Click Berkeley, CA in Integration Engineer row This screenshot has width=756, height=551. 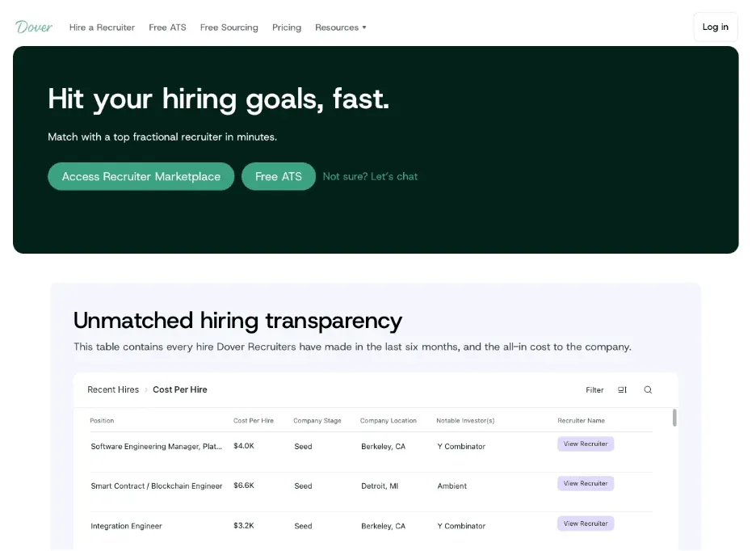(x=384, y=526)
